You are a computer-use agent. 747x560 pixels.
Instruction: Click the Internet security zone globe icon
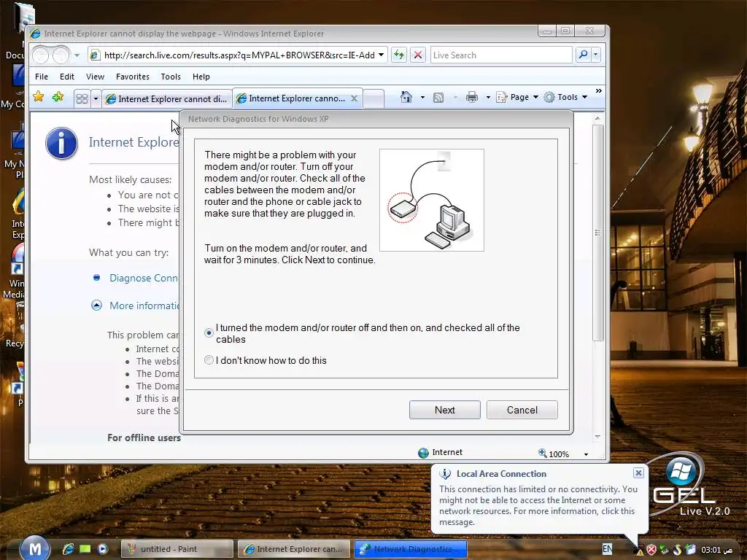point(423,453)
